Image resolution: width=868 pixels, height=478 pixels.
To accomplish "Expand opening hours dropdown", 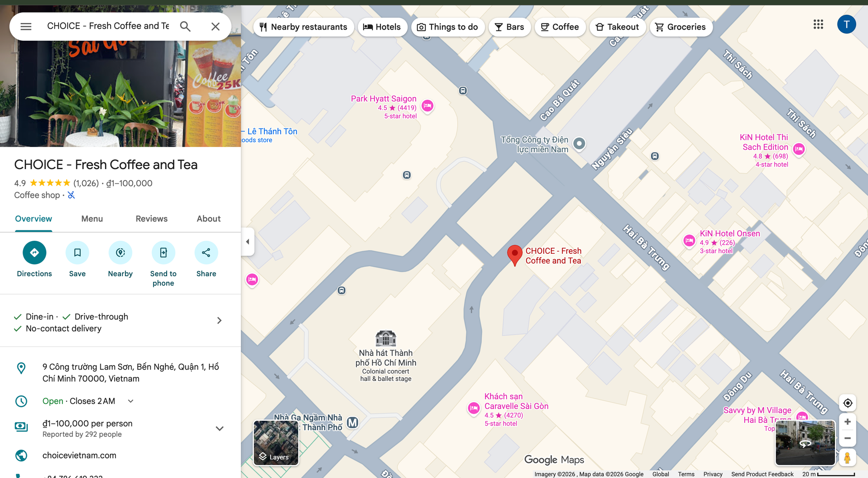I will pos(131,401).
